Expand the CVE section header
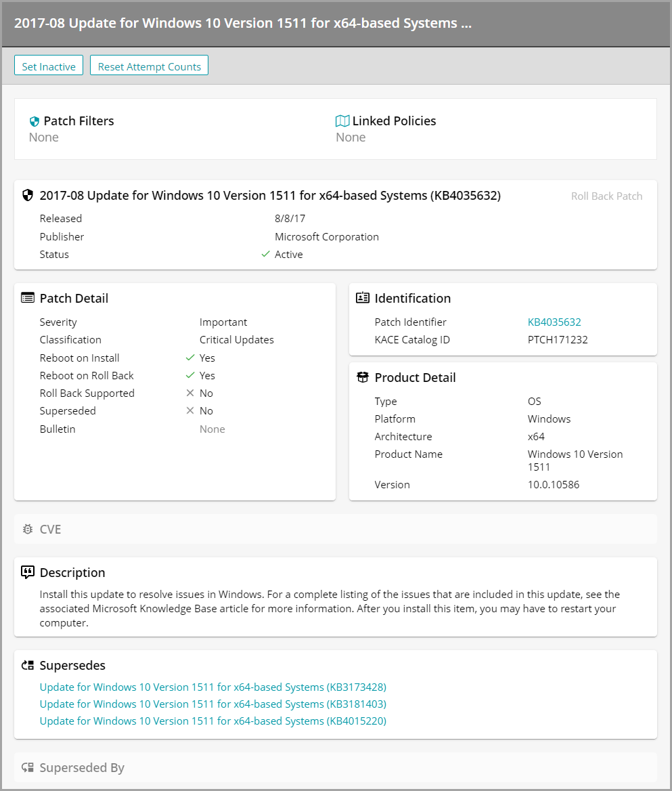 (51, 529)
